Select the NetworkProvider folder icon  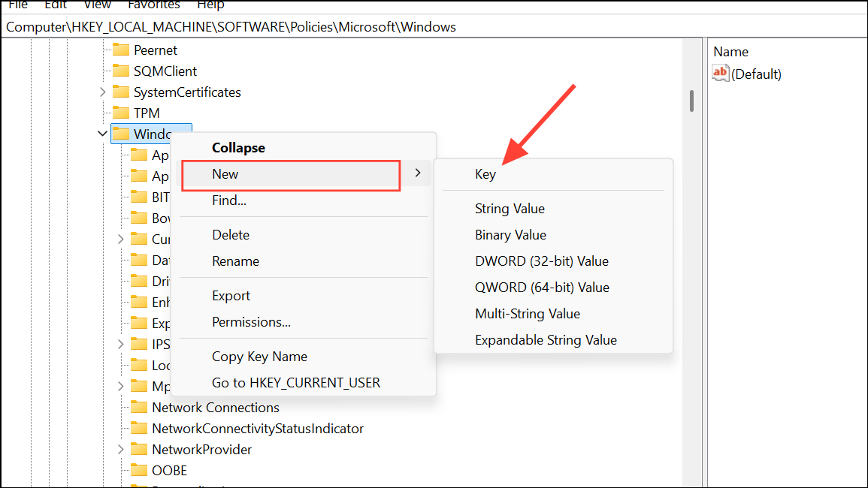click(x=140, y=449)
